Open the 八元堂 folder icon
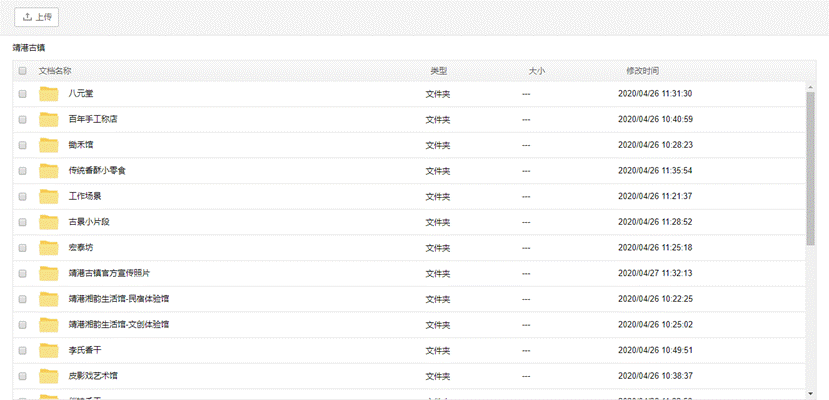829x400 pixels. [x=49, y=94]
